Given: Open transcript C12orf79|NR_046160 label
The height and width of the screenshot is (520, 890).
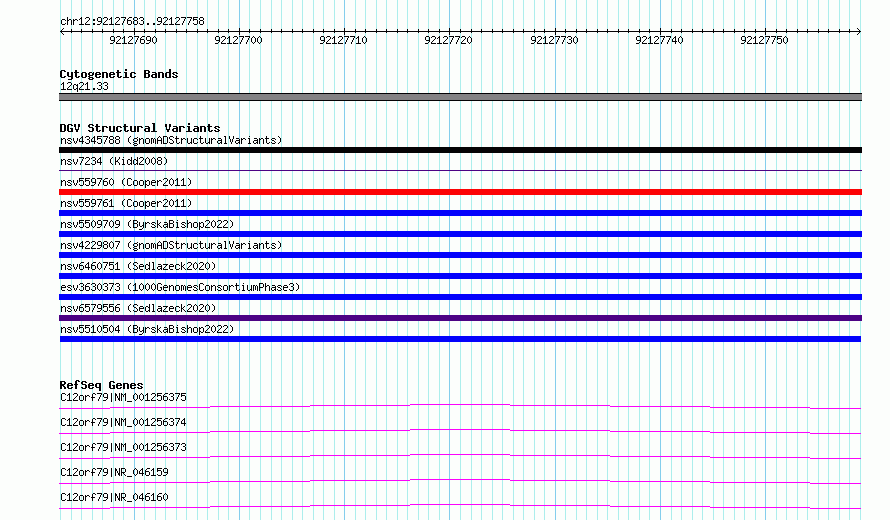Looking at the screenshot, I should [x=114, y=497].
